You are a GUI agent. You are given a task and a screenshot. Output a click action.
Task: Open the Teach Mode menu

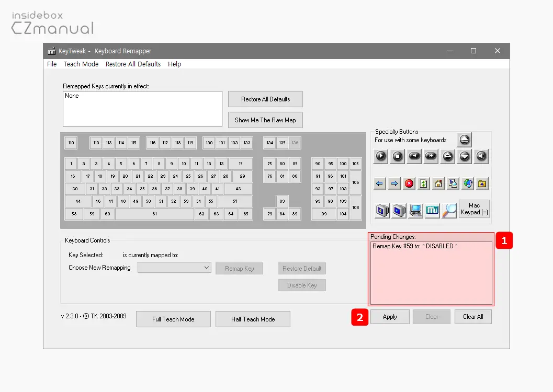81,64
